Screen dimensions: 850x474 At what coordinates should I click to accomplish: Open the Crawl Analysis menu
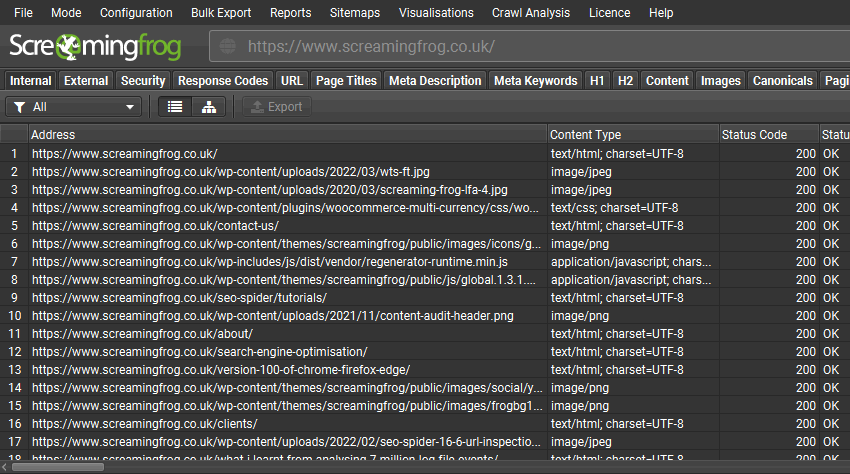point(531,12)
